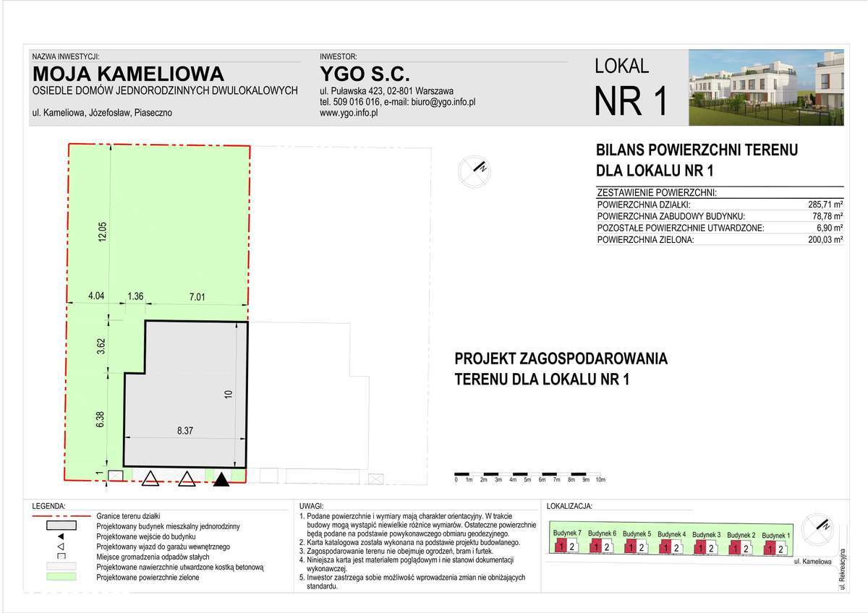Click the Budynek 2 label in Lokalizacja
The height and width of the screenshot is (613, 868).
click(742, 534)
